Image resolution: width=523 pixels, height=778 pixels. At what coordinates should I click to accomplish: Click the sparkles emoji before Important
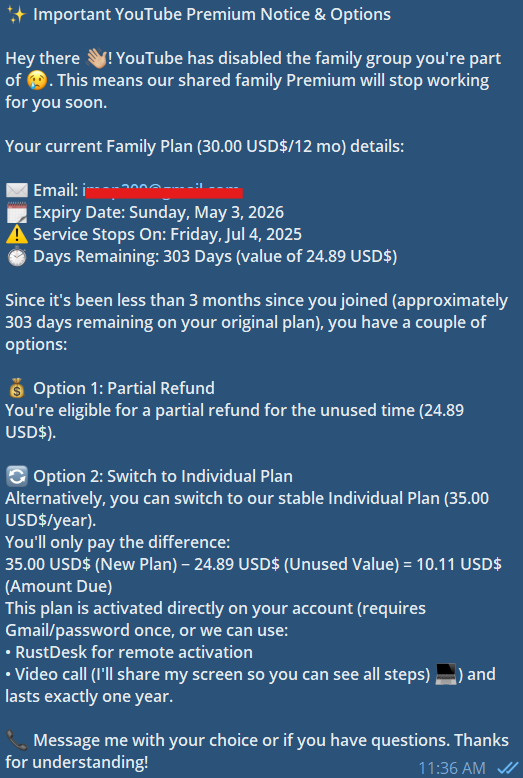point(16,14)
